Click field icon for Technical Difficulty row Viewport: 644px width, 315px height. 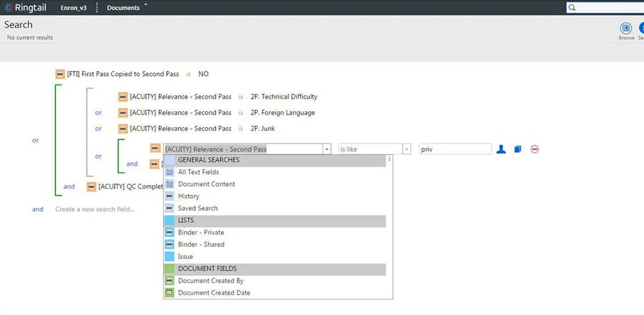(x=123, y=97)
